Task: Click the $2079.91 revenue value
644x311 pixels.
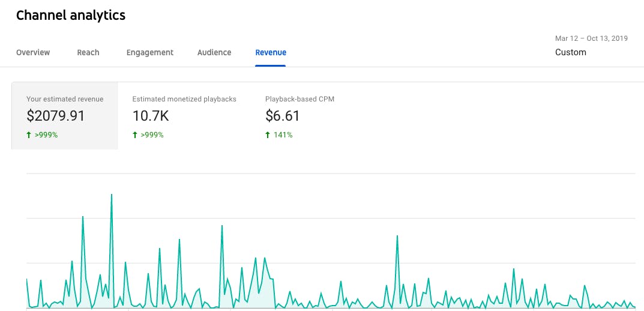Action: click(55, 116)
